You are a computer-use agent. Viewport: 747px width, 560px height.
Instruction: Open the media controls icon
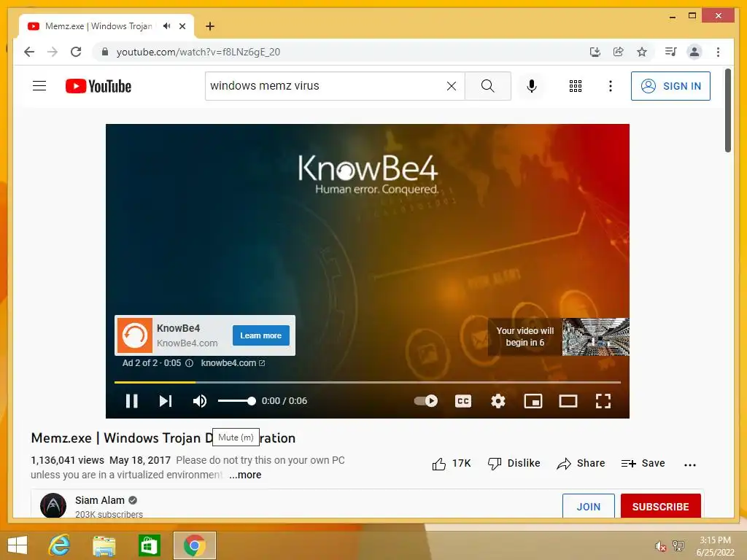pos(671,52)
